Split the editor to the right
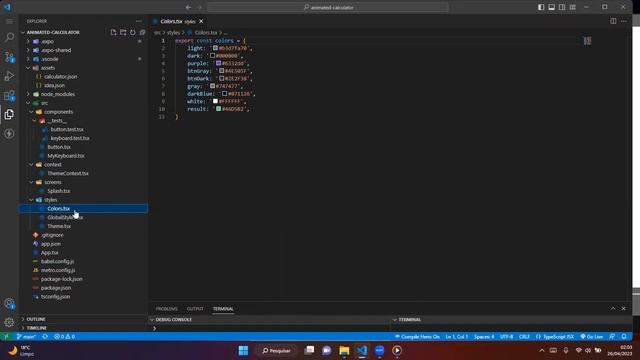The image size is (640, 360). tap(613, 21)
